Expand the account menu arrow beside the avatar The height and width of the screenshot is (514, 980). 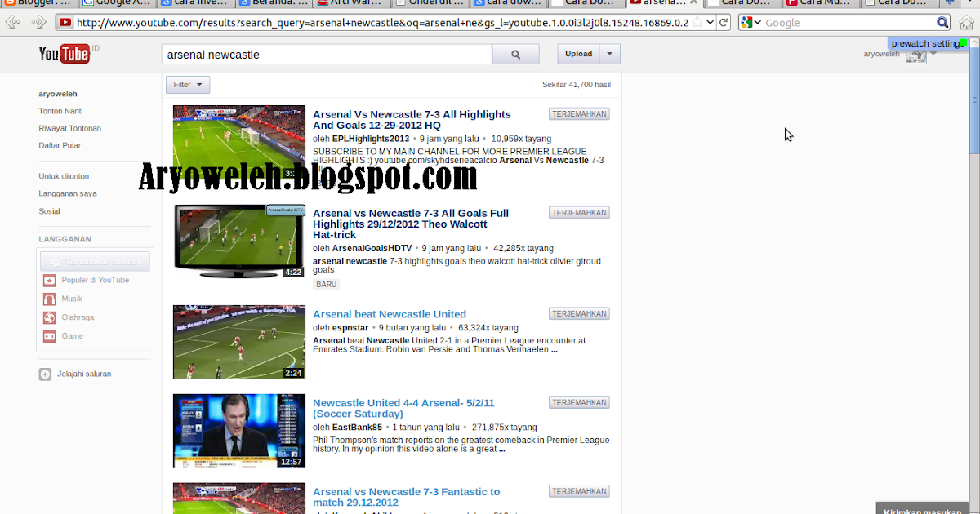pyautogui.click(x=933, y=53)
